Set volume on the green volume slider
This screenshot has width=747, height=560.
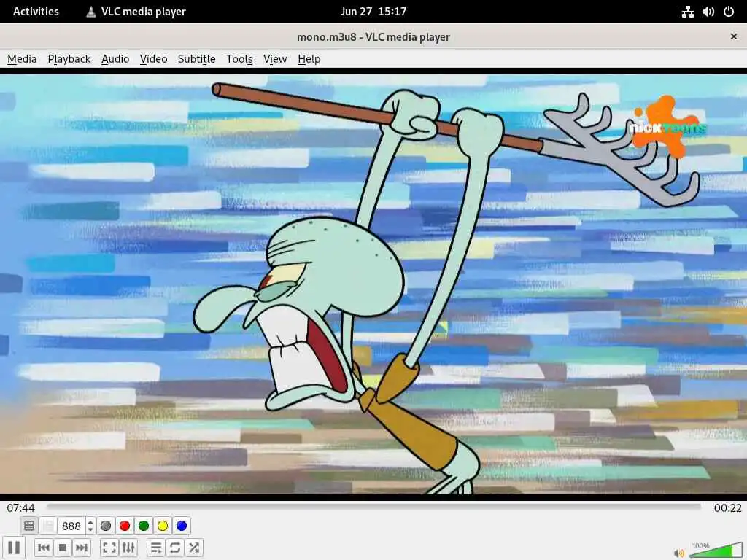pos(716,550)
